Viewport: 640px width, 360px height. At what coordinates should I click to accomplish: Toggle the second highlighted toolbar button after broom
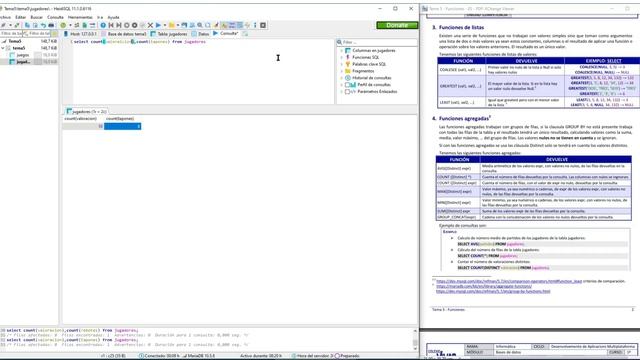(232, 25)
